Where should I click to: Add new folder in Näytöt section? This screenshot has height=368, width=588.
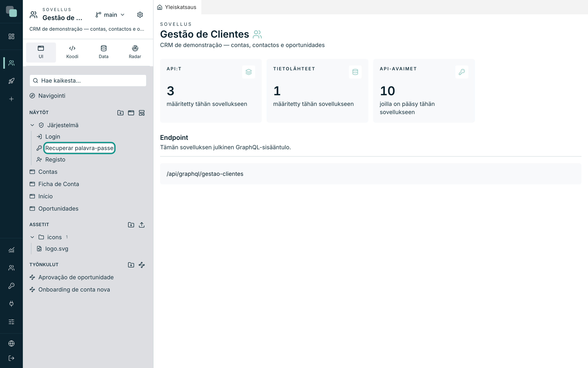pyautogui.click(x=120, y=113)
